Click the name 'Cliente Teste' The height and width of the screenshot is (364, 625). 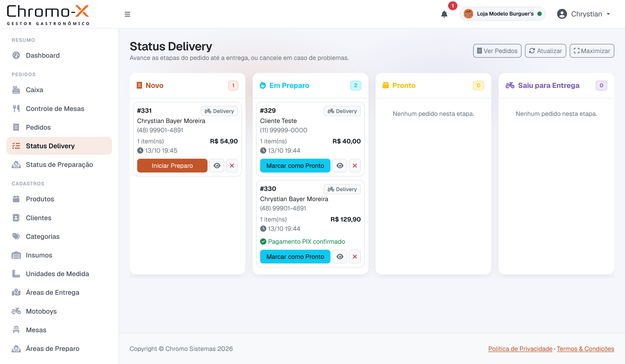pos(278,121)
